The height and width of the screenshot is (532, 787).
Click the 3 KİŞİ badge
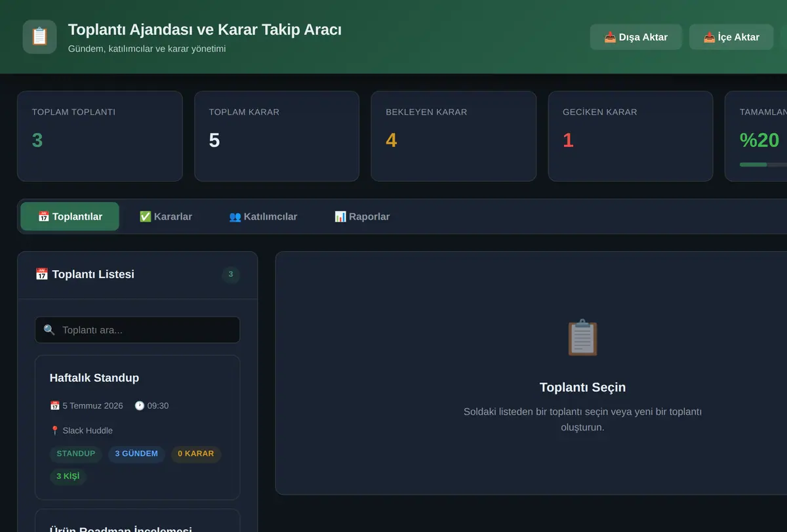[x=68, y=476]
